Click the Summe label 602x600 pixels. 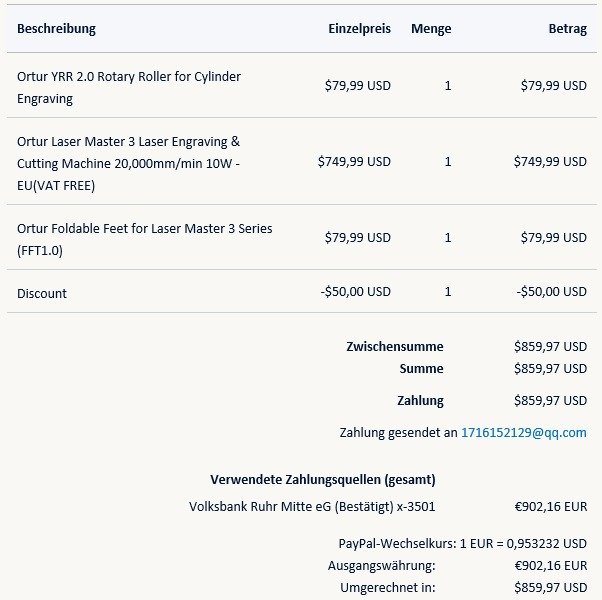click(x=421, y=369)
